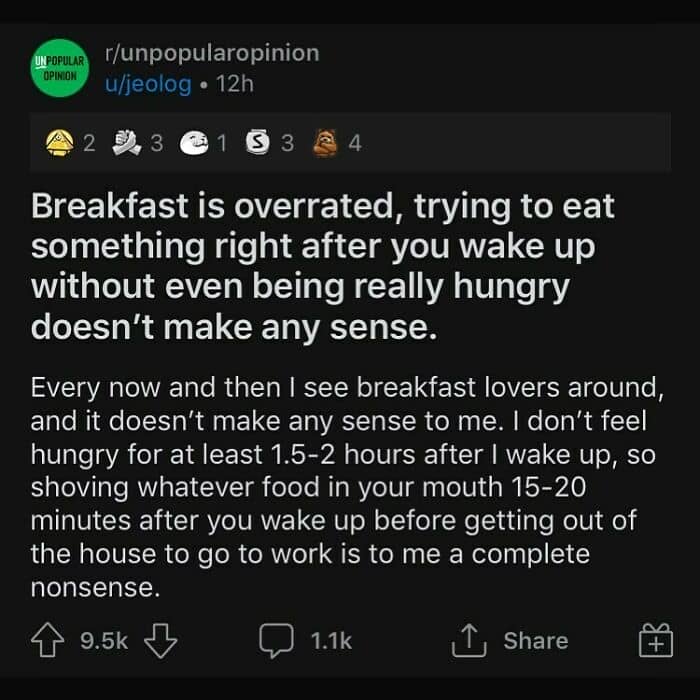Image resolution: width=700 pixels, height=700 pixels.
Task: Click the post body text paragraph
Action: 340,487
